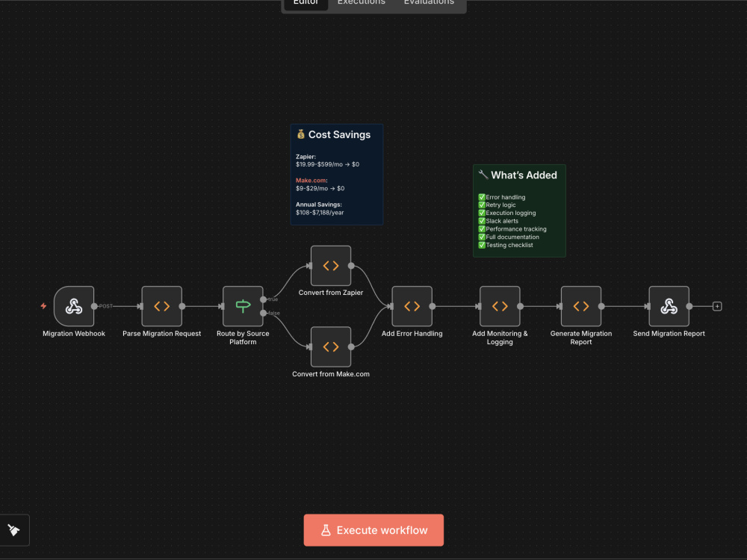The height and width of the screenshot is (560, 747).
Task: Click the broom tidy-up workflow button
Action: [14, 530]
